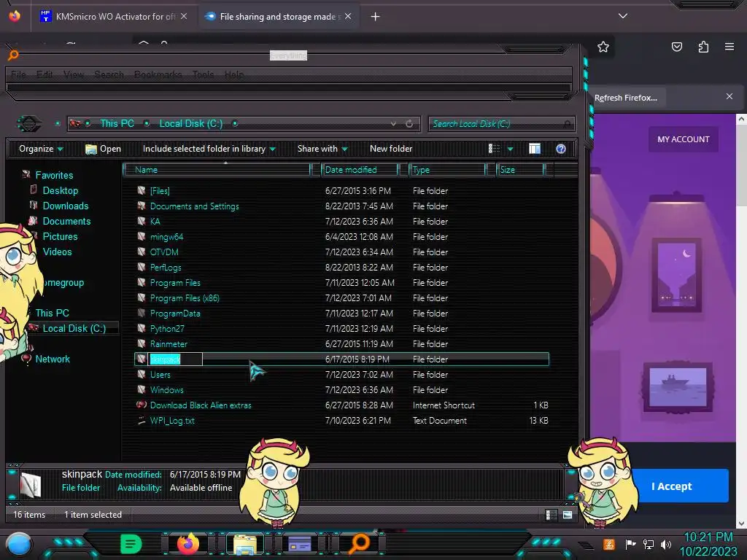Viewport: 747px width, 560px height.
Task: Open the Share with dropdown
Action: point(322,149)
